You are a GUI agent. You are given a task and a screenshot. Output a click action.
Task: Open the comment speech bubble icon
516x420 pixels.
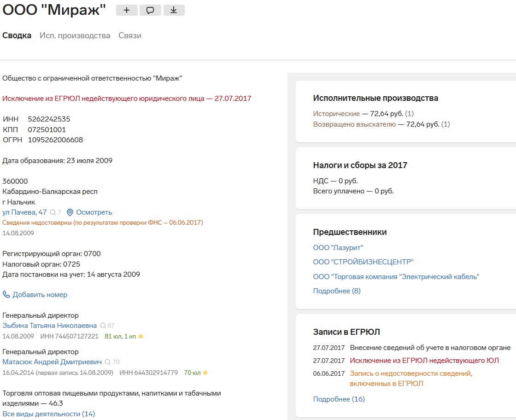click(x=150, y=10)
